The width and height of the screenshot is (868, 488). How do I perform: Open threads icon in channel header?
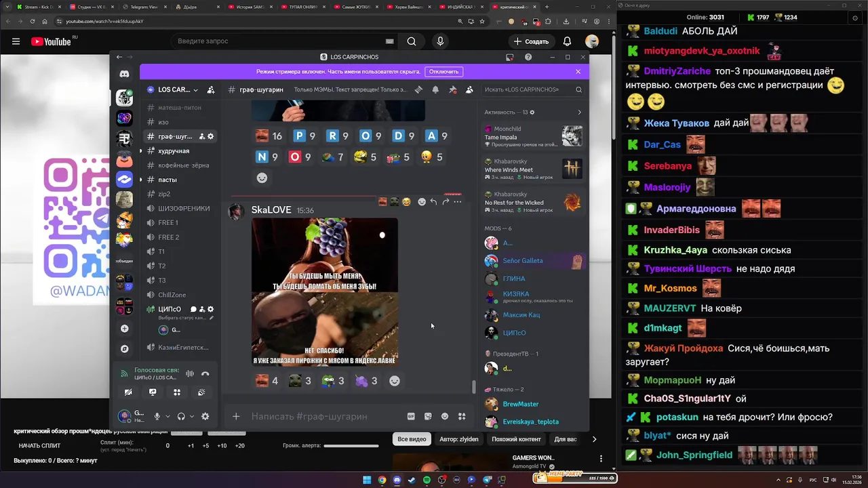419,89
